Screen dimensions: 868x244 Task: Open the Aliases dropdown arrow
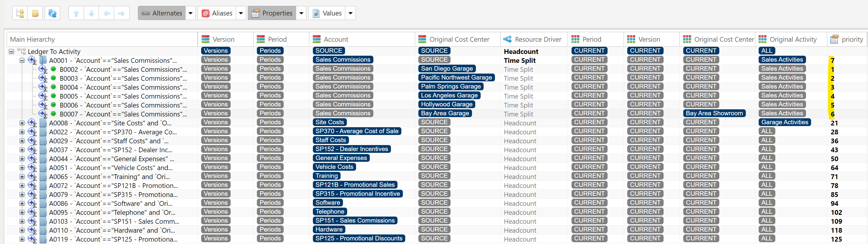(x=241, y=13)
